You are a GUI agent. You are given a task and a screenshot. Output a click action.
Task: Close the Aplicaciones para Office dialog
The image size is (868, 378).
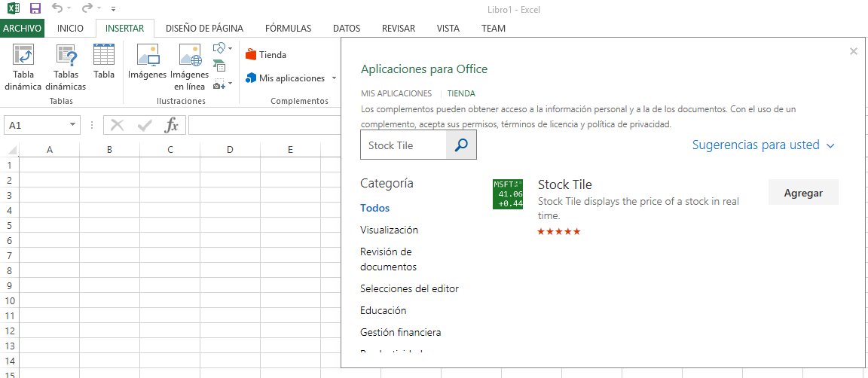[x=853, y=51]
